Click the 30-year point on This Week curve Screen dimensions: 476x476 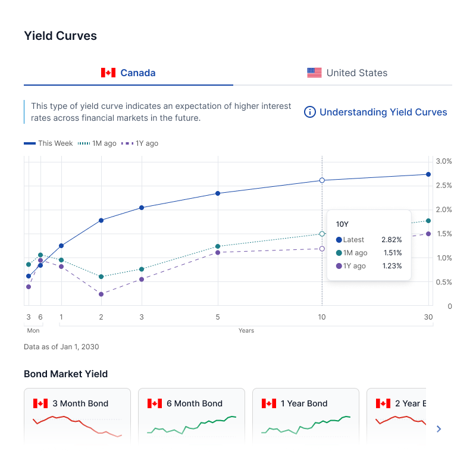tap(428, 174)
